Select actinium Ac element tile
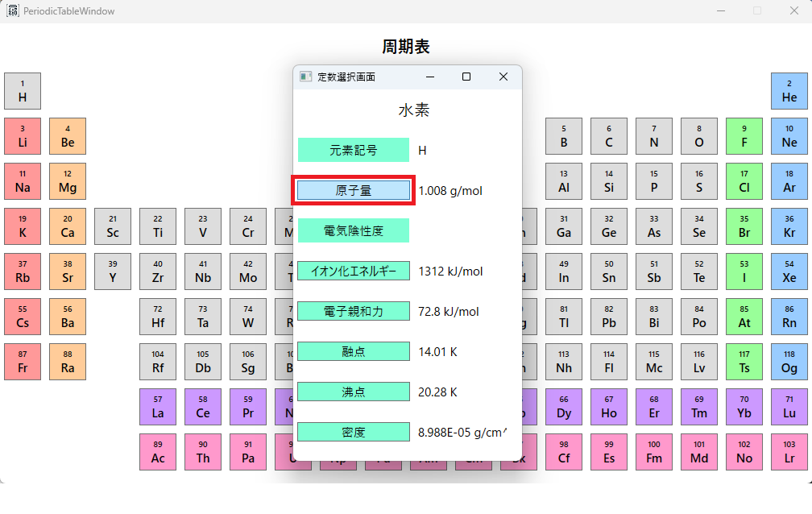 tap(157, 452)
